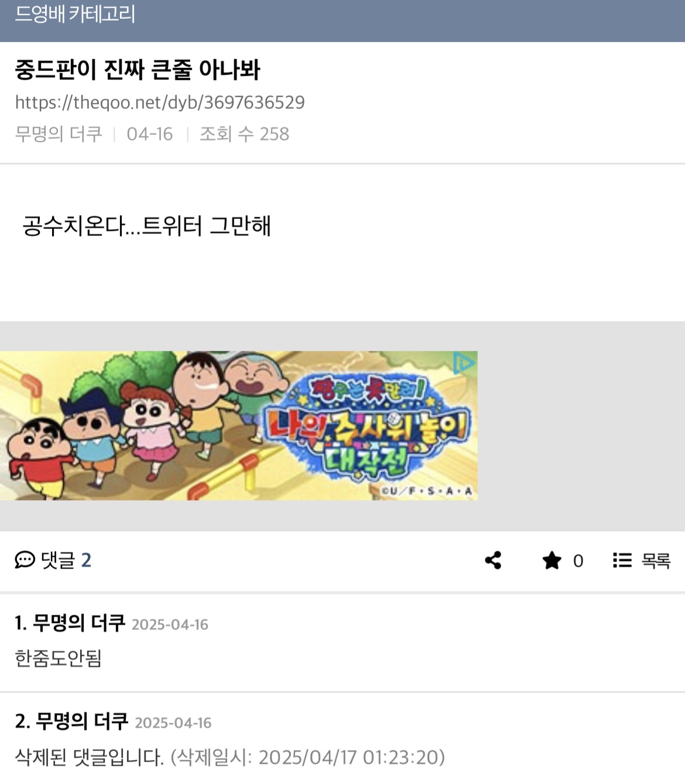Click the deleted comment message 삭제된 댓글입니다
The height and width of the screenshot is (784, 685).
pyautogui.click(x=89, y=757)
